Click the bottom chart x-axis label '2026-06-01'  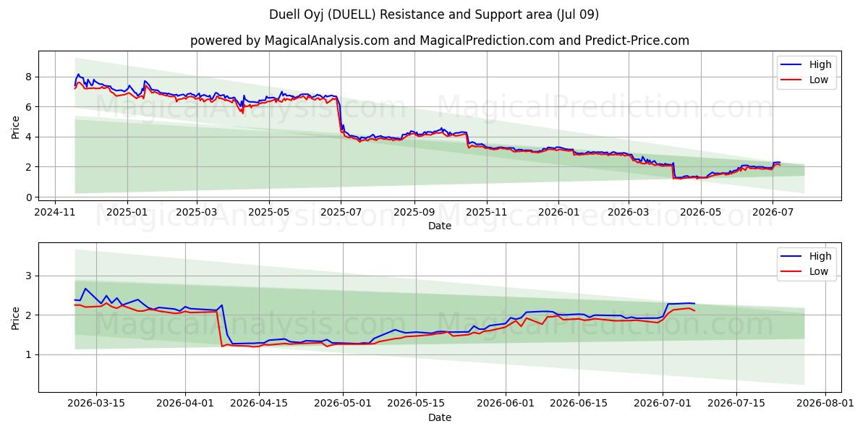(506, 405)
